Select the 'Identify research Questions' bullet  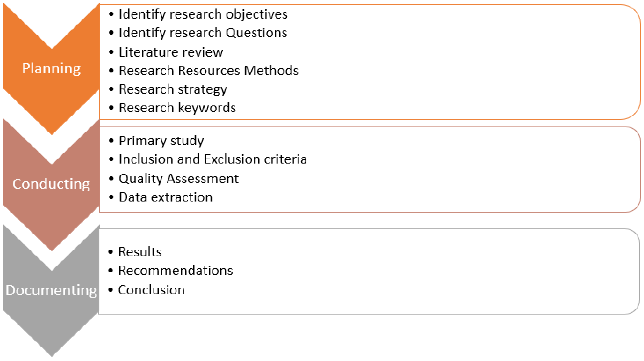click(203, 33)
